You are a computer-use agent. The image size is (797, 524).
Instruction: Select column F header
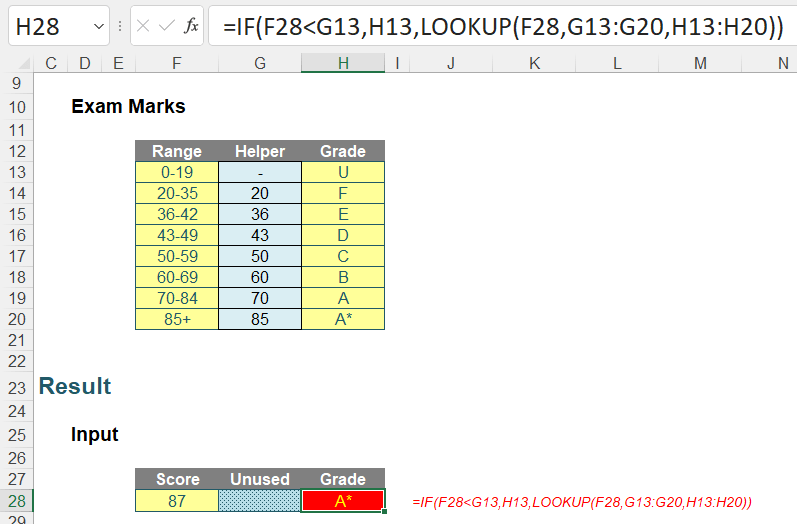click(176, 64)
